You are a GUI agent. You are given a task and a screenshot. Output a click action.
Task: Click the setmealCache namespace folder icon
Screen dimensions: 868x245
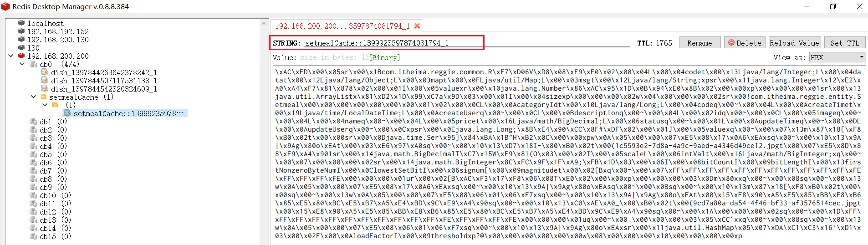(x=44, y=97)
